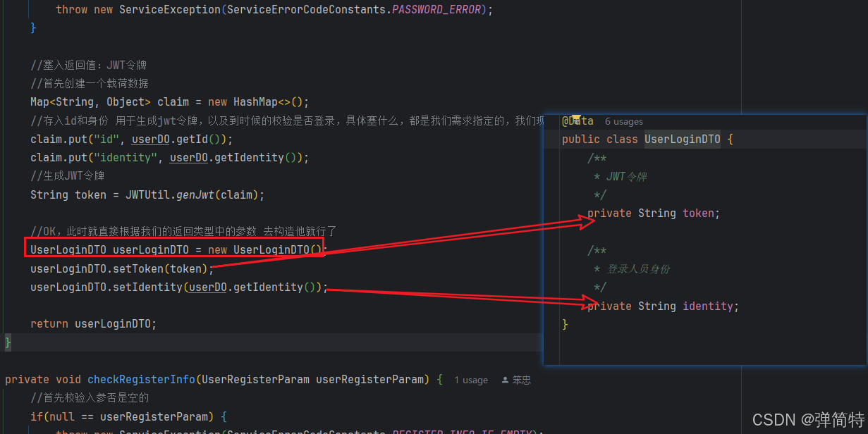
Task: Click the highlighted closing brace below return statement
Action: click(8, 342)
